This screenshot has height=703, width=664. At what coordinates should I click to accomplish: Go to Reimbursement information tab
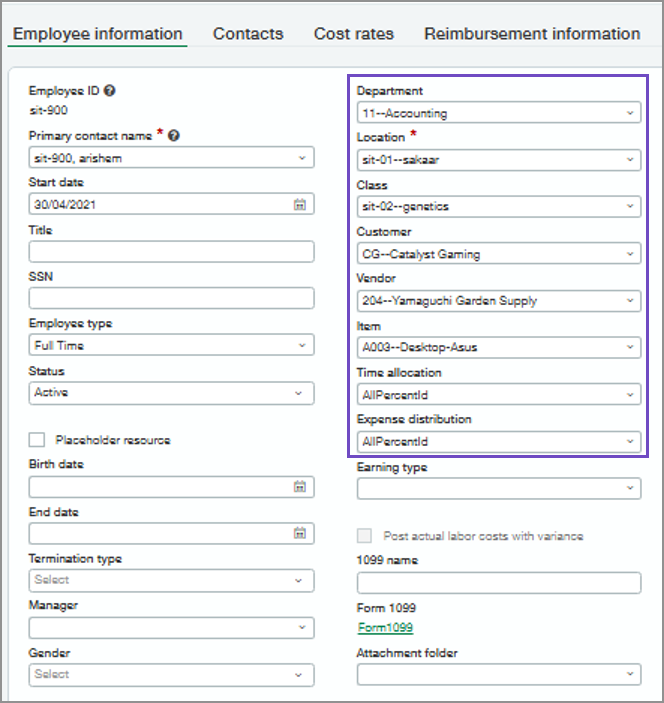tap(532, 34)
